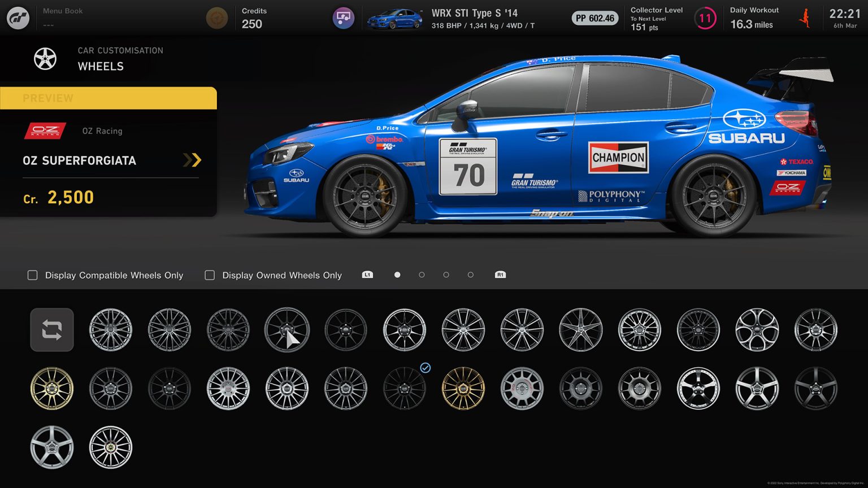Click the OZ Racing red logo

pos(45,130)
